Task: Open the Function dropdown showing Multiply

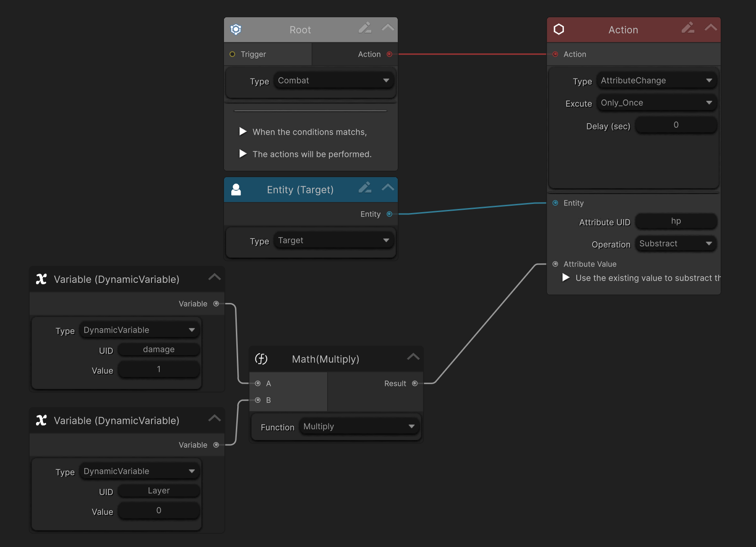Action: click(359, 427)
